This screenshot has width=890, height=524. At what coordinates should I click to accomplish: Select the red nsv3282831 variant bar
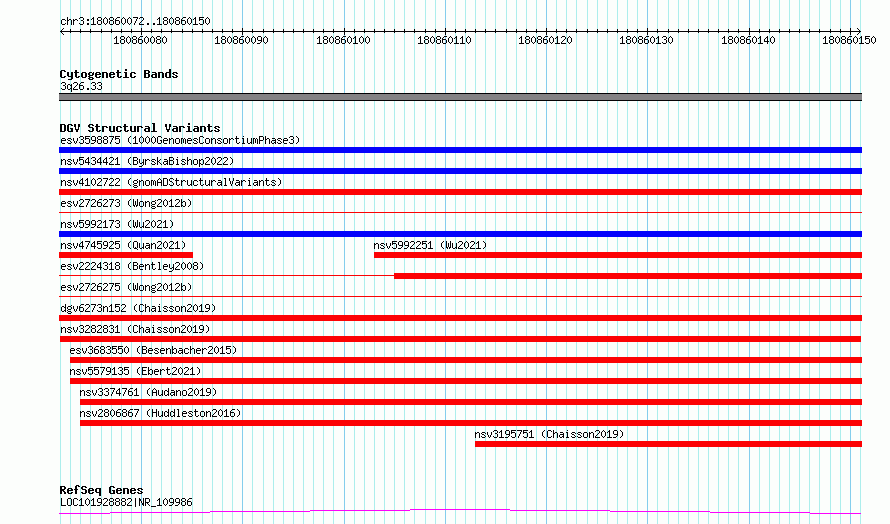460,339
